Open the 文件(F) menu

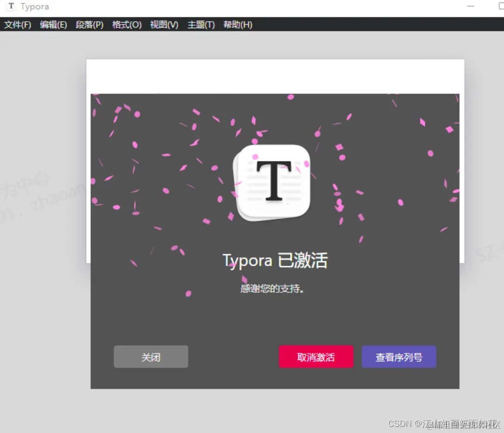[18, 25]
